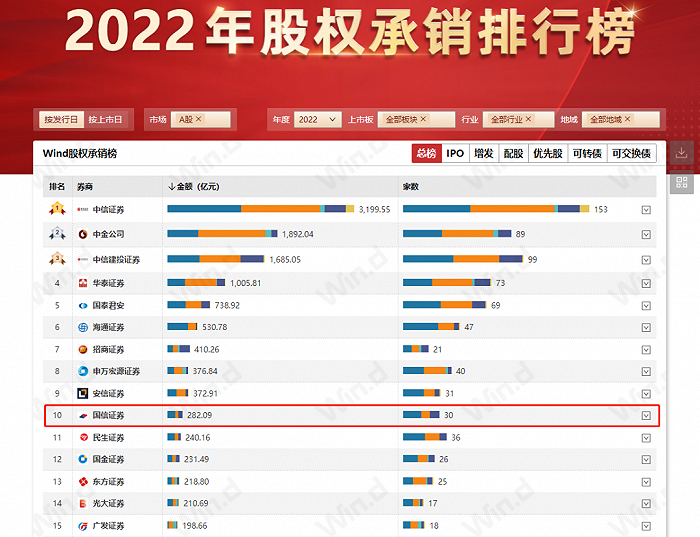Switch to the 可转债 tab
This screenshot has height=537, width=700.
click(x=587, y=154)
